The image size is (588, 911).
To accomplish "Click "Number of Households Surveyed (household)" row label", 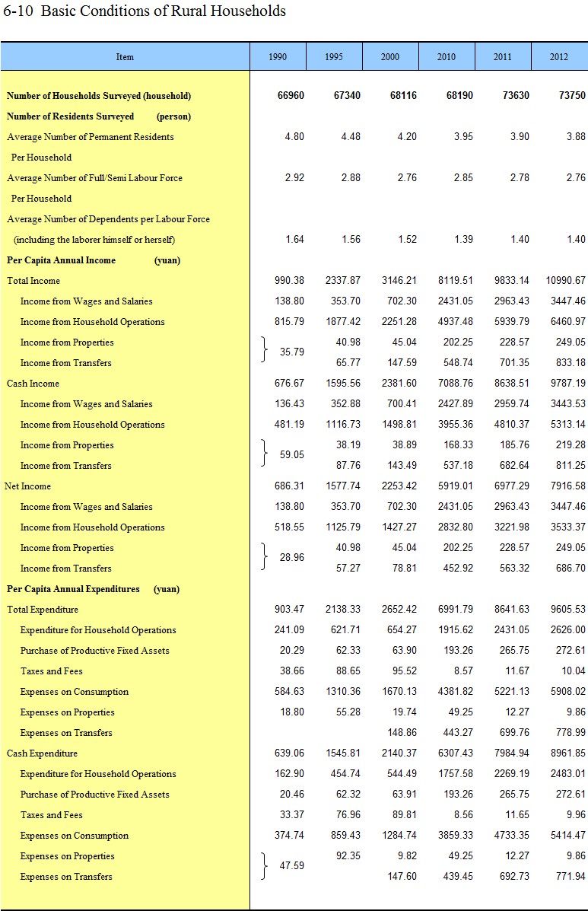I will point(99,96).
